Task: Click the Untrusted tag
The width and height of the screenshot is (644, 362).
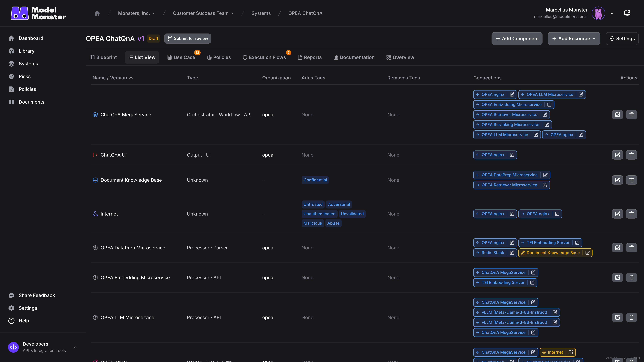Action: click(313, 204)
